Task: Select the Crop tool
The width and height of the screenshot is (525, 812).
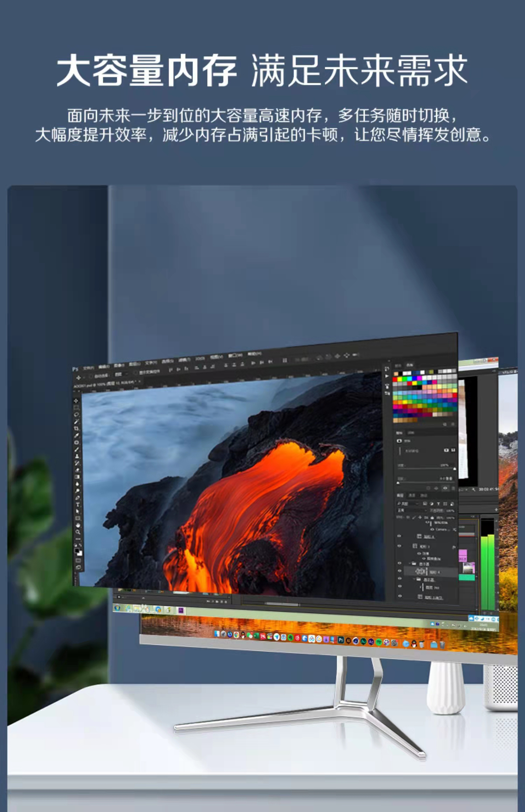Action: coord(76,428)
